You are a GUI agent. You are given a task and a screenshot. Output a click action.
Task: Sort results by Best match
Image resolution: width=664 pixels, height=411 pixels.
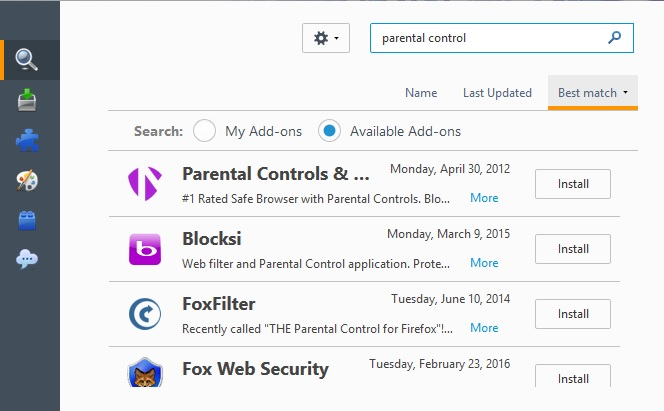592,93
